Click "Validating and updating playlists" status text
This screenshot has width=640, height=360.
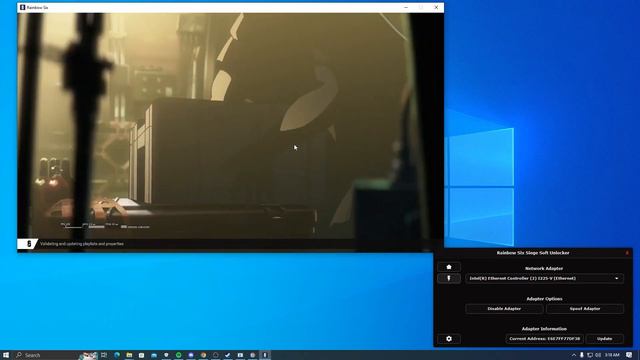tap(82, 244)
